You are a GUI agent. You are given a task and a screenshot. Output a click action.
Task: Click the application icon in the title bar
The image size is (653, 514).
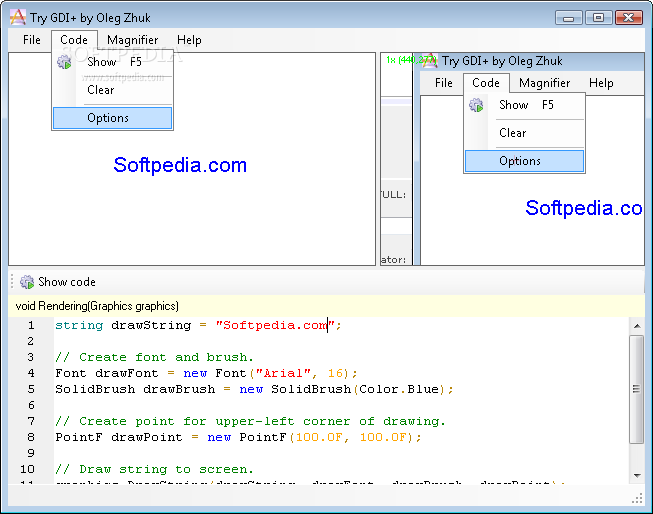(17, 17)
